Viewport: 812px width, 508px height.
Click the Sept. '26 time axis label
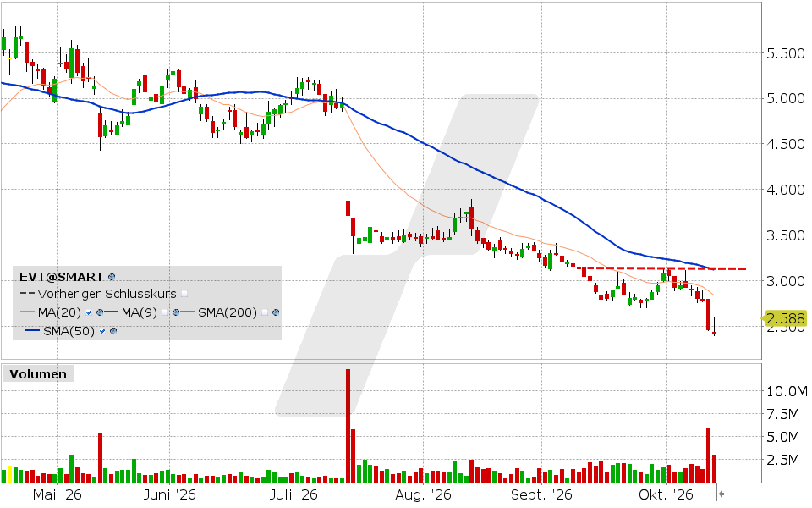pyautogui.click(x=541, y=494)
